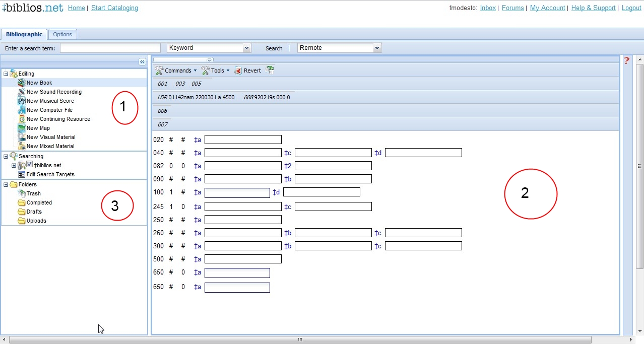Open the Remote search location dropdown
Viewport: 644px width, 344px height.
click(x=377, y=48)
